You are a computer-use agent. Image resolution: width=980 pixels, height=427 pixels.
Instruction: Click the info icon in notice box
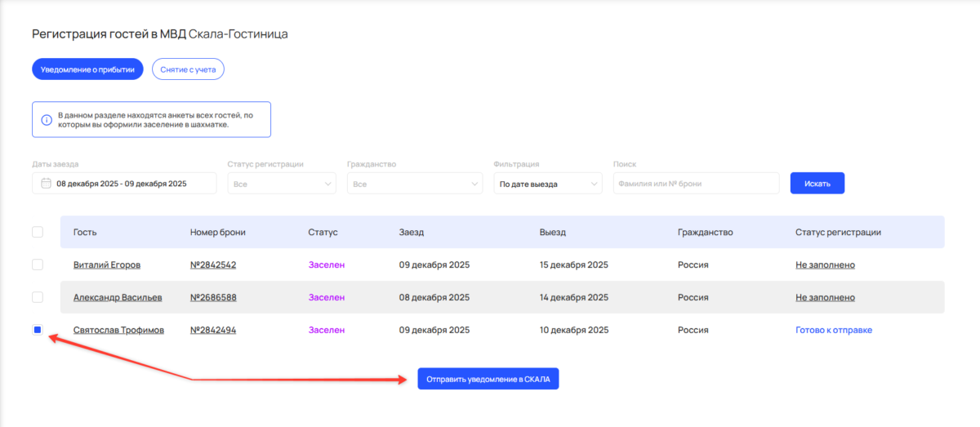tap(47, 120)
